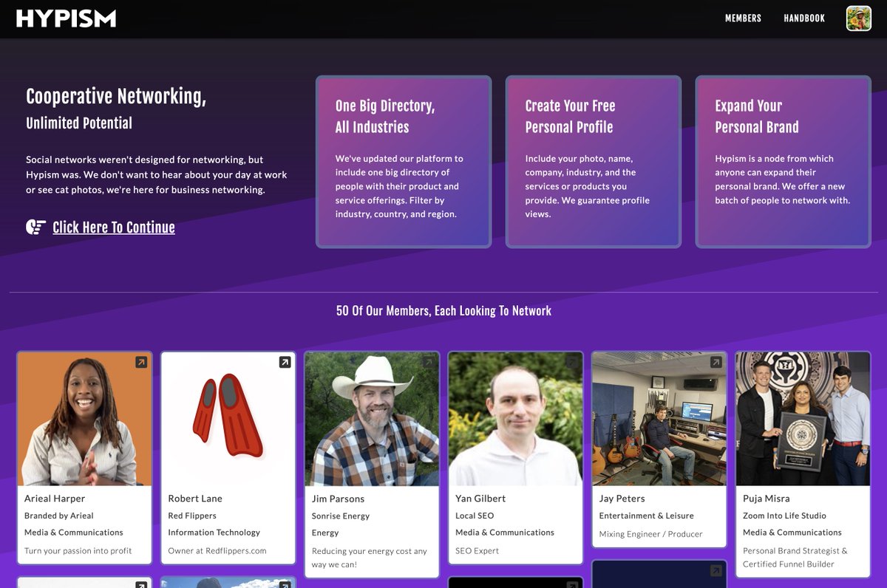Click the name Yan Gilbert

tap(482, 499)
